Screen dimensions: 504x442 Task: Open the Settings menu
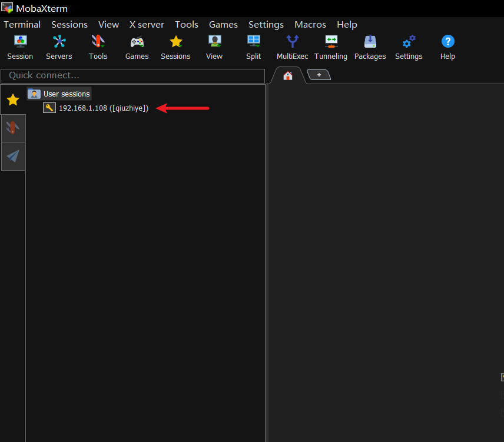tap(266, 24)
